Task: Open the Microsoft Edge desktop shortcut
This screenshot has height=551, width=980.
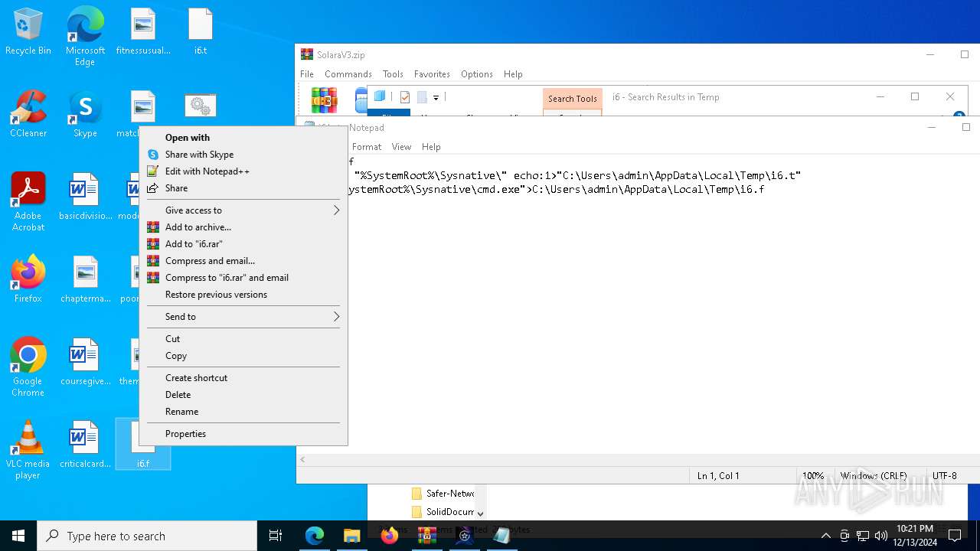Action: (85, 36)
